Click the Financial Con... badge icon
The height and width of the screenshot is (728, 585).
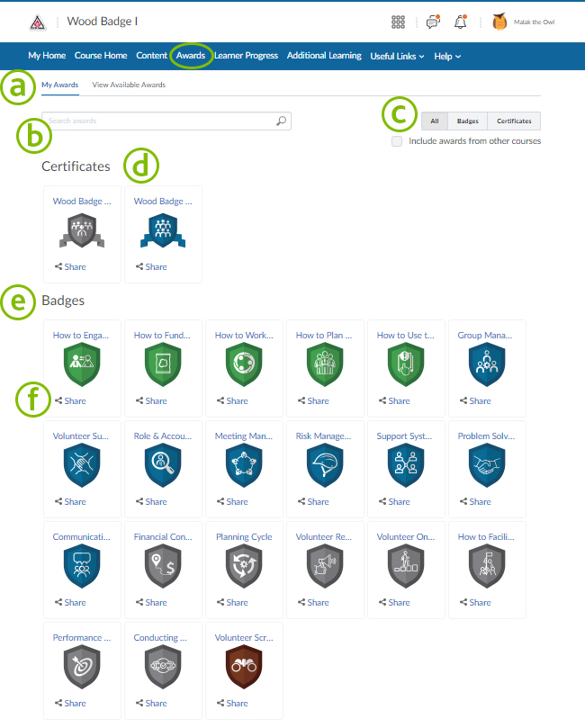click(x=163, y=566)
